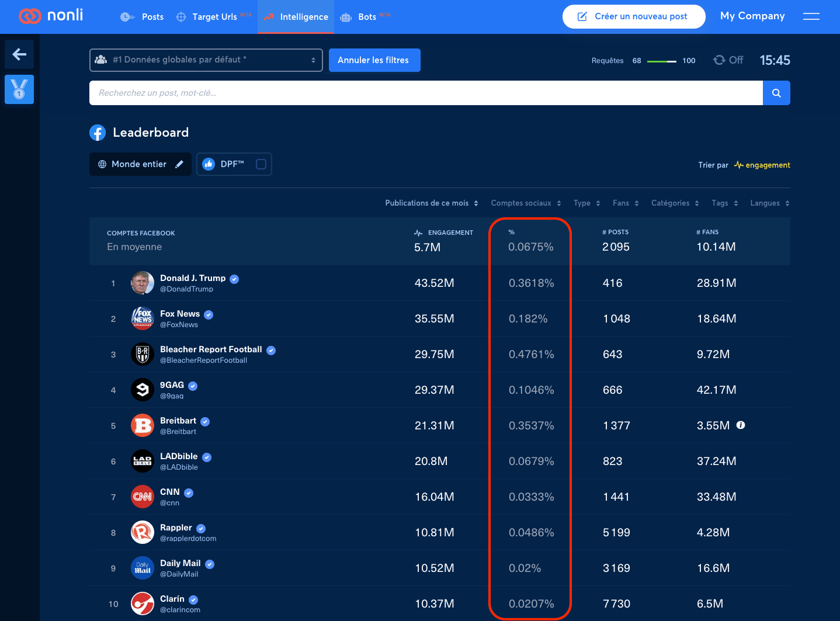Open the Daily Mail account link

(x=181, y=563)
